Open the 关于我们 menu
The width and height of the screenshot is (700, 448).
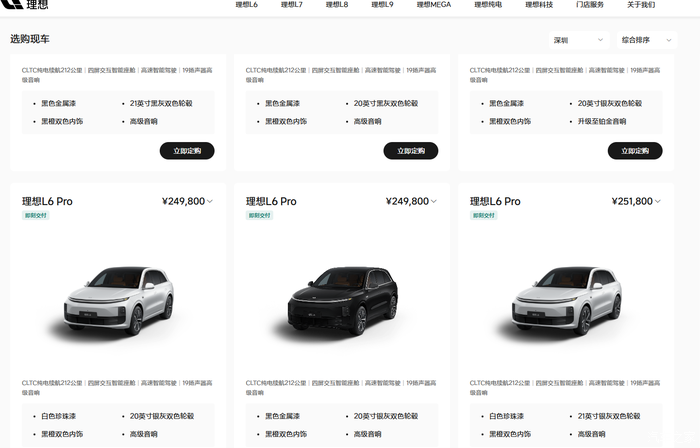pos(641,4)
